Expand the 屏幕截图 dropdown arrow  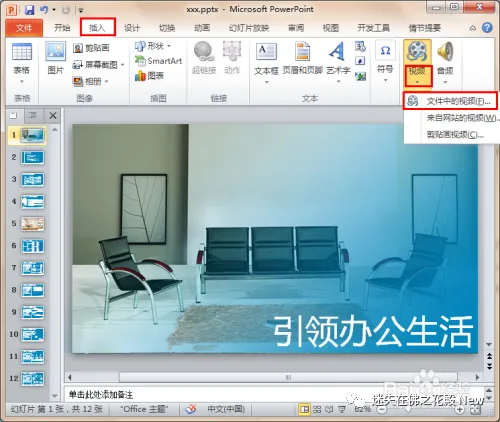point(123,65)
